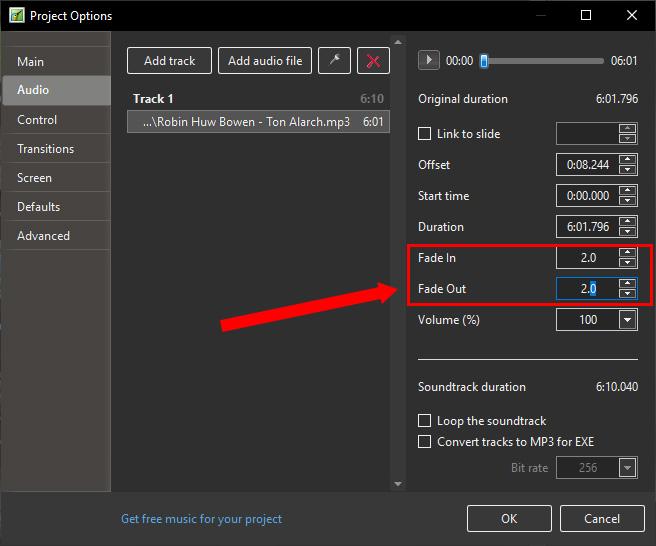This screenshot has height=546, width=656.
Task: Decrease Offset value with down arrow
Action: (x=627, y=169)
